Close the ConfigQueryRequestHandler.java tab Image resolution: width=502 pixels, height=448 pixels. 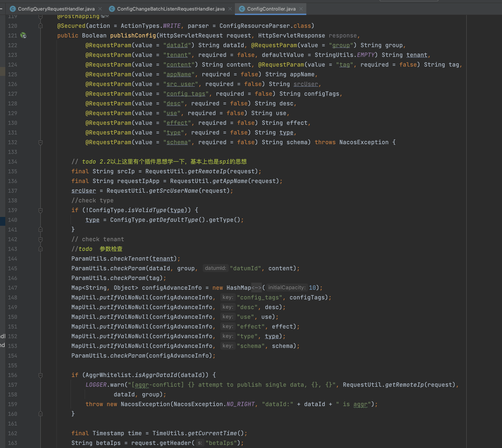pyautogui.click(x=100, y=9)
